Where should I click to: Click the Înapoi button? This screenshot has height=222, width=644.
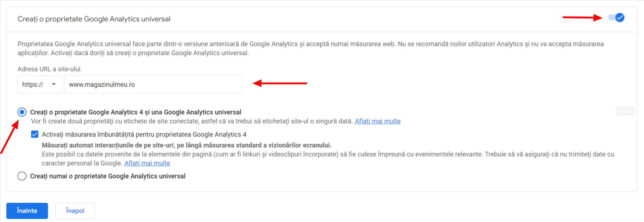coord(75,211)
